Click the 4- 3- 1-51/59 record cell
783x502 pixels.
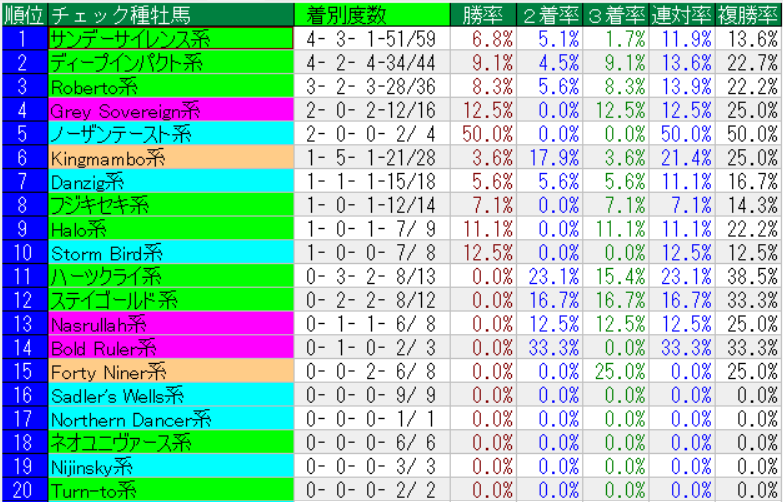click(372, 38)
